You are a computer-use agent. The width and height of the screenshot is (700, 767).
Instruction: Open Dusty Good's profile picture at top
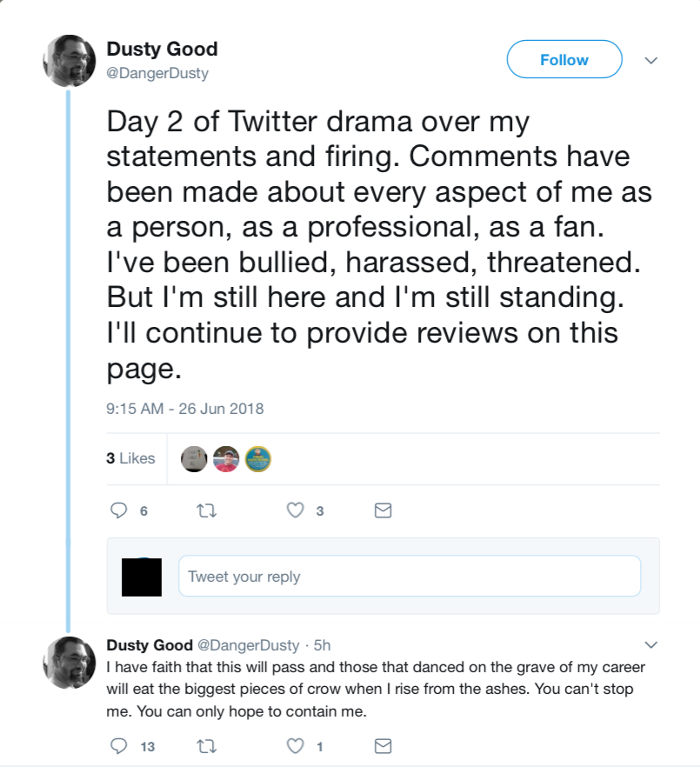(70, 61)
